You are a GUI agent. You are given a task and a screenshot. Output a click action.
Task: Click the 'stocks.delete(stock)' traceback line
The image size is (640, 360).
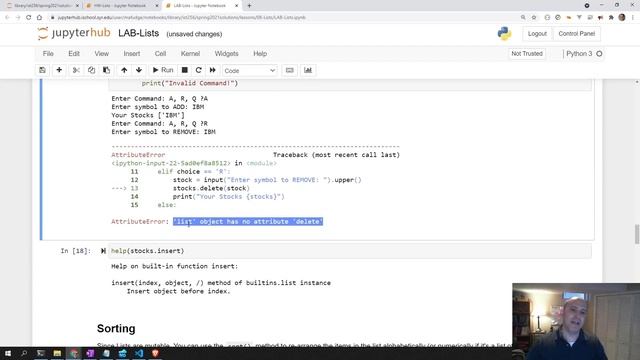(211, 188)
